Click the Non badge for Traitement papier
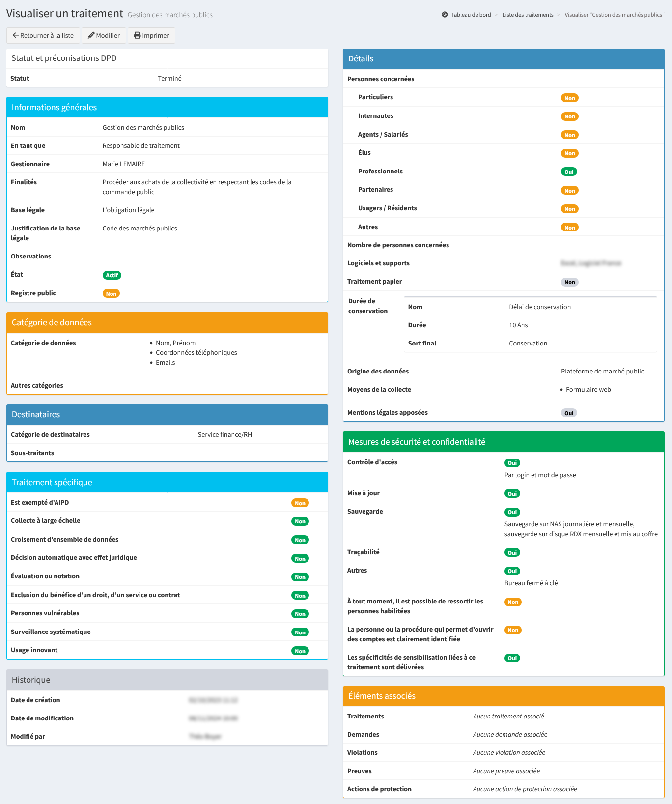 [x=570, y=282]
